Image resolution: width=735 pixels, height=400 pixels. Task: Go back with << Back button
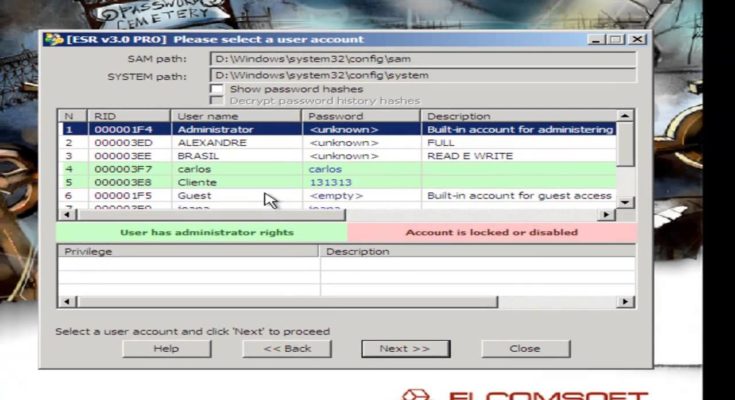[x=287, y=348]
